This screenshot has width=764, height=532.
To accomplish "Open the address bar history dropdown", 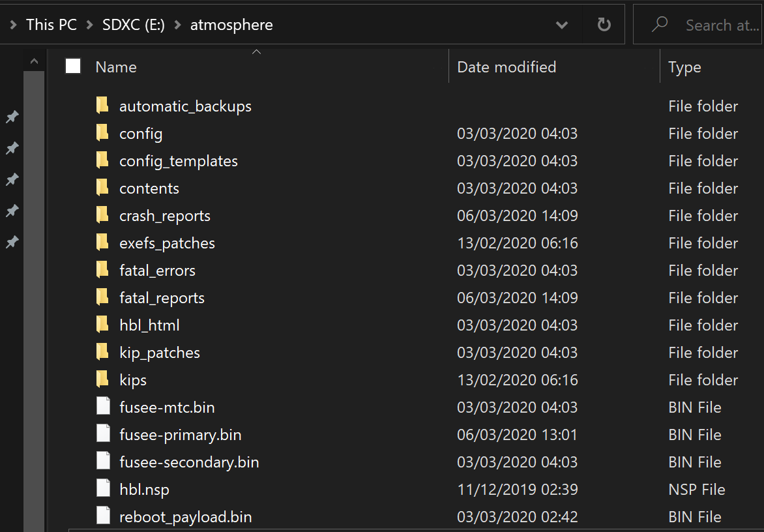I will 562,25.
